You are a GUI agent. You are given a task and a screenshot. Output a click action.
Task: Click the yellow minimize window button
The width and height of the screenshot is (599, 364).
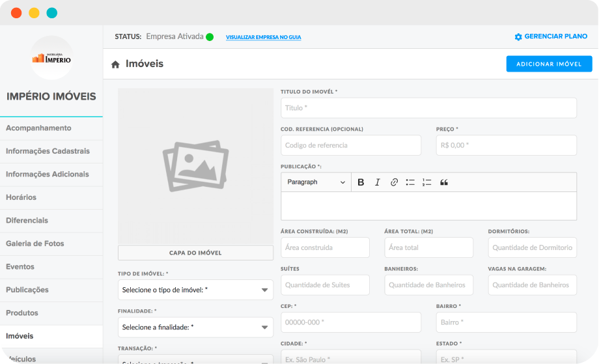(34, 13)
